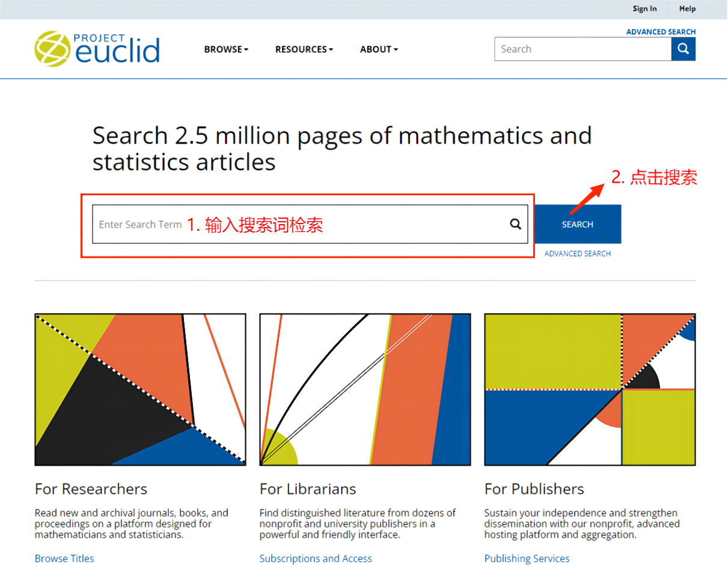728x569 pixels.
Task: Focus the header Search input field
Action: click(582, 49)
